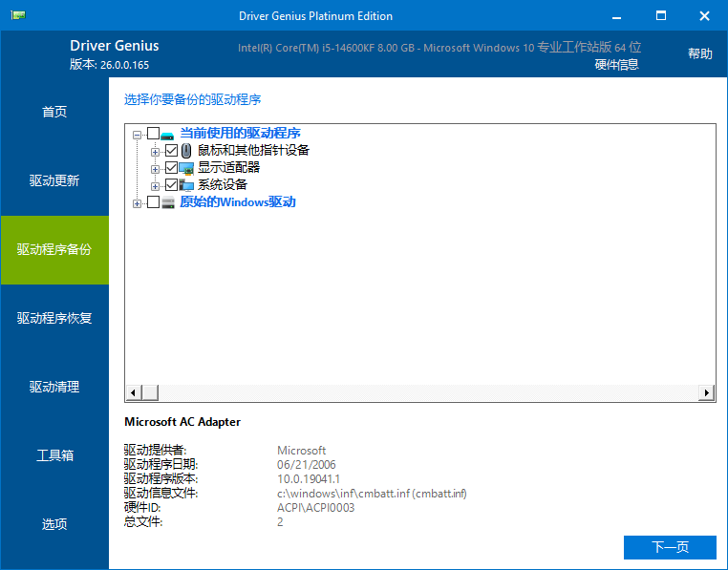Image resolution: width=728 pixels, height=570 pixels.
Task: Click the disk icon beside 原始的Windows驱动
Action: tap(167, 202)
